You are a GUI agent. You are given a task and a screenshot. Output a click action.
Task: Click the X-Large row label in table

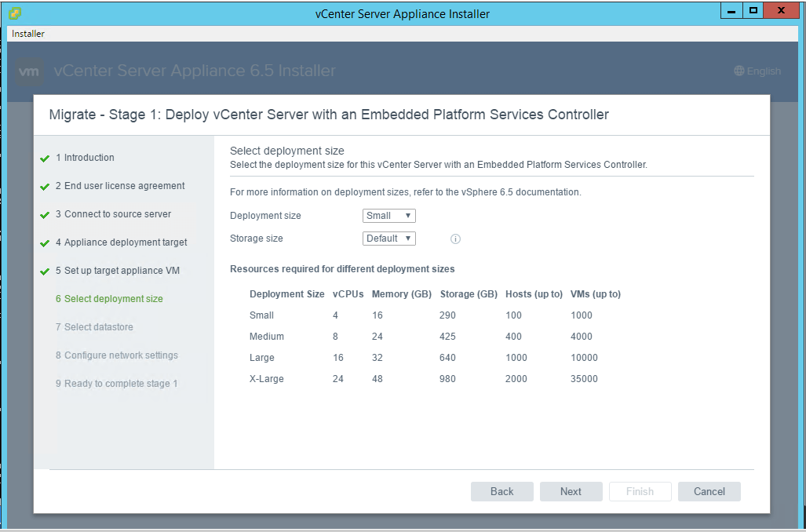point(267,378)
